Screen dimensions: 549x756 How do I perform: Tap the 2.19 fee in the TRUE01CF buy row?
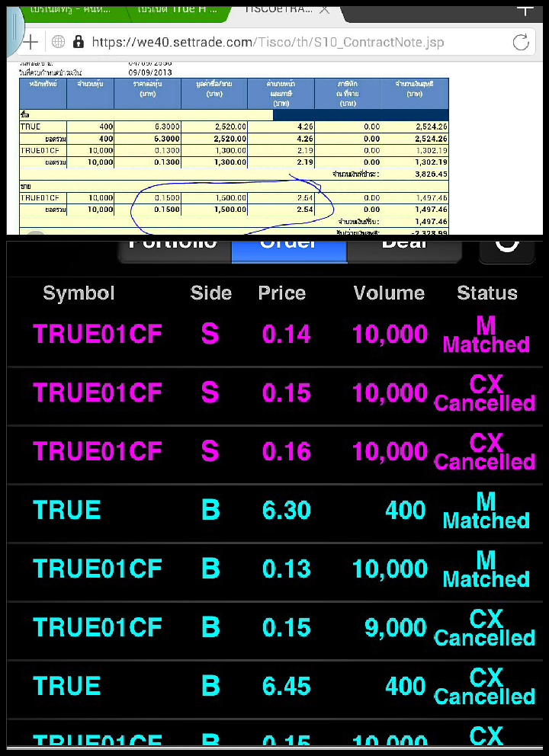(x=305, y=150)
